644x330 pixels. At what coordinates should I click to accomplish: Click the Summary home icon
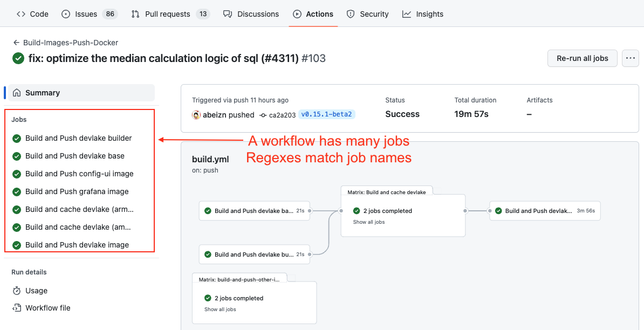pyautogui.click(x=17, y=93)
